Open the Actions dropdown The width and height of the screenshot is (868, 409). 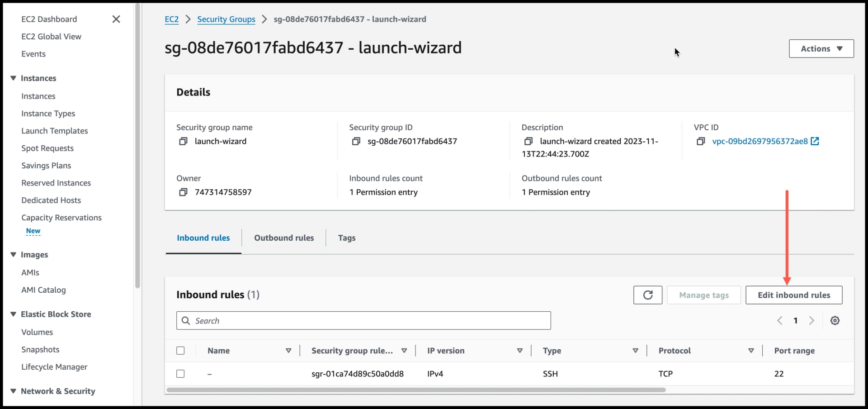point(821,48)
